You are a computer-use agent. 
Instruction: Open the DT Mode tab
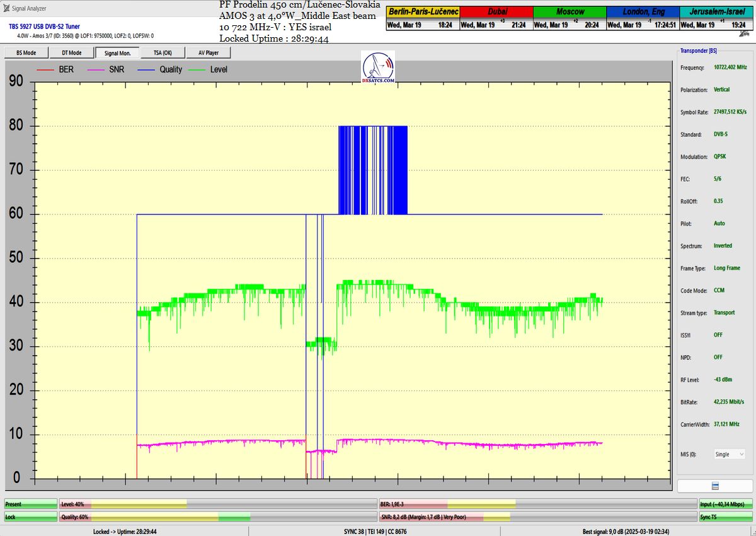[x=71, y=53]
